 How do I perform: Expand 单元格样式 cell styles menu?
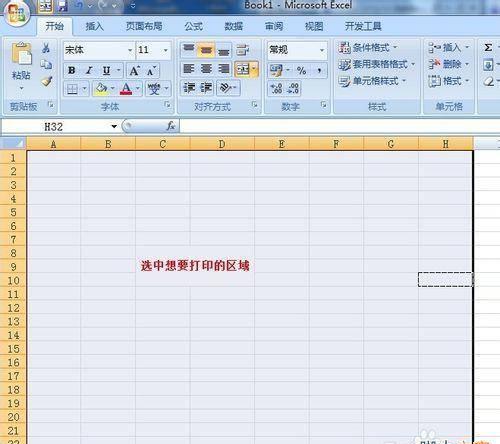[x=372, y=81]
